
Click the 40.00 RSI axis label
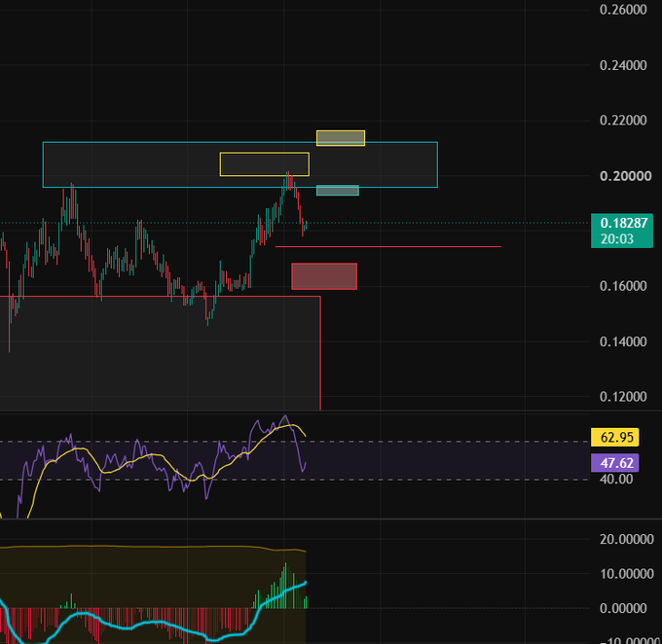(x=616, y=480)
